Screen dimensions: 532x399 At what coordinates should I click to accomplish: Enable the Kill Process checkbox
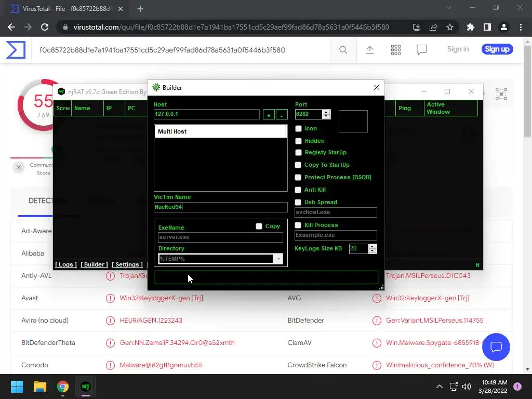[x=298, y=225]
